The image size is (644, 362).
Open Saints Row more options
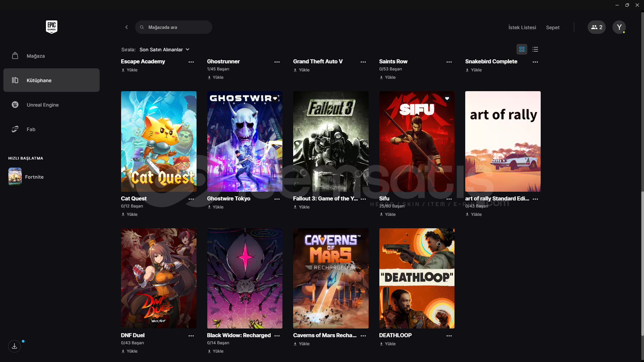449,62
